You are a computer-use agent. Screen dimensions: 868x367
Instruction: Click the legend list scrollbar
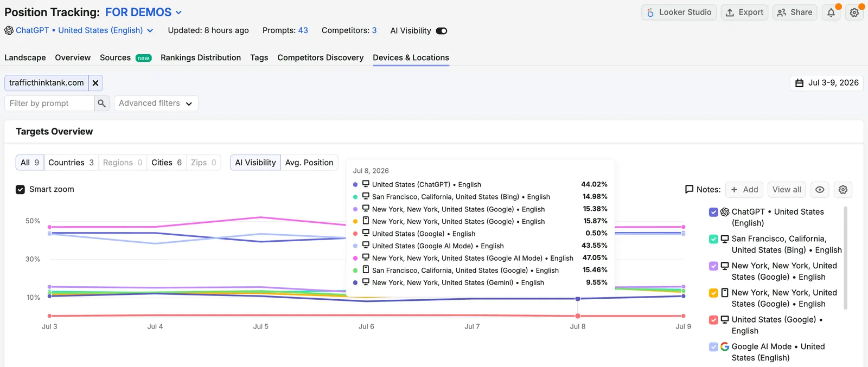pos(845,257)
